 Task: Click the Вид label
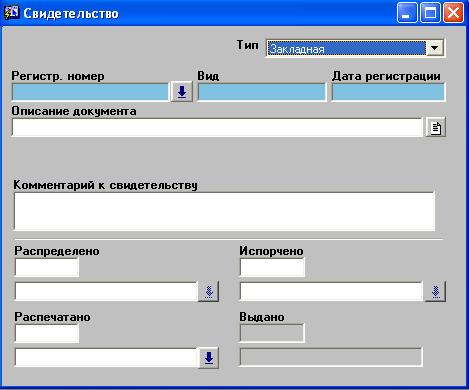(208, 76)
